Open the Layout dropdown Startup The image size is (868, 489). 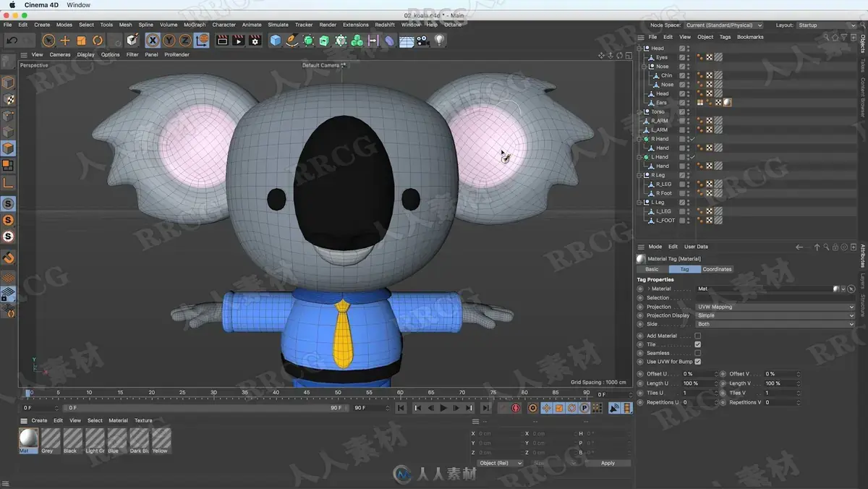point(826,25)
